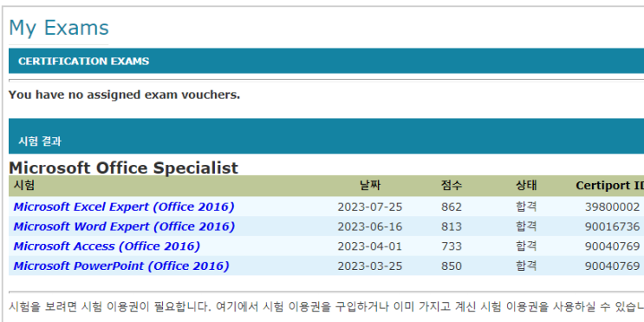The height and width of the screenshot is (322, 644).
Task: Select the date 2023-03-25
Action: tap(369, 266)
